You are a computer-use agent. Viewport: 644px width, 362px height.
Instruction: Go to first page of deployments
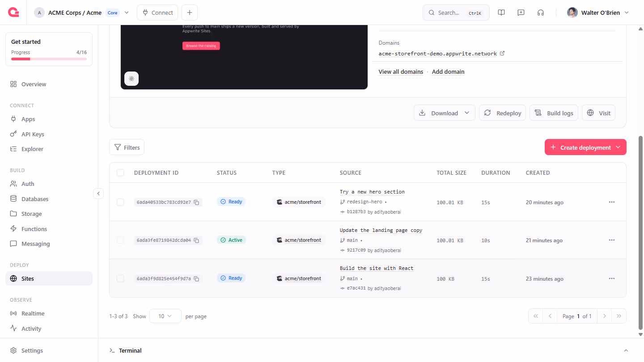pyautogui.click(x=535, y=316)
